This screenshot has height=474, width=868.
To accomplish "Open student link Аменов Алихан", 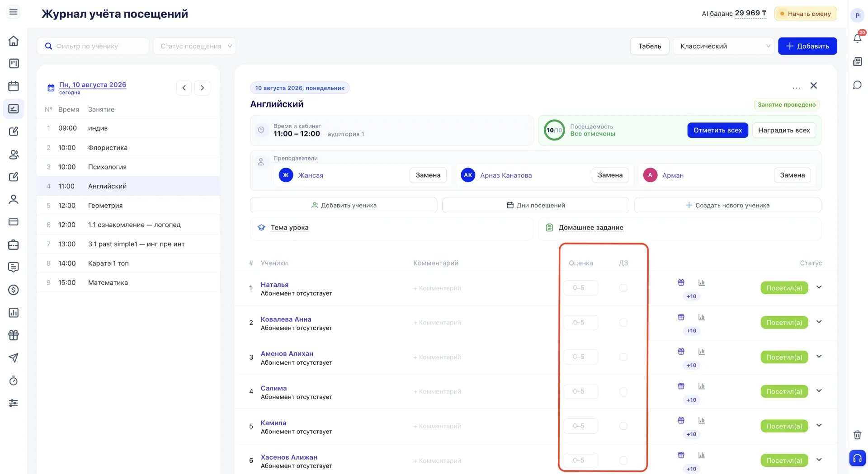I will 287,354.
